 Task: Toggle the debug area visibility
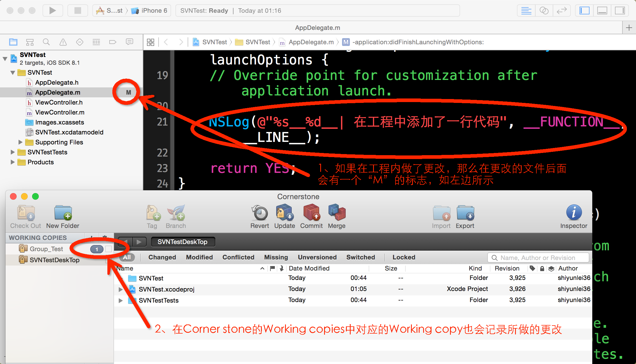click(602, 11)
